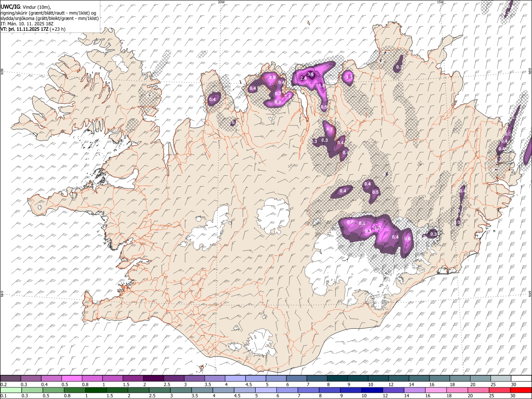Select the 'IT: Mán. 10. 11. 2025 18Z' line
The width and height of the screenshot is (532, 399).
tap(27, 24)
